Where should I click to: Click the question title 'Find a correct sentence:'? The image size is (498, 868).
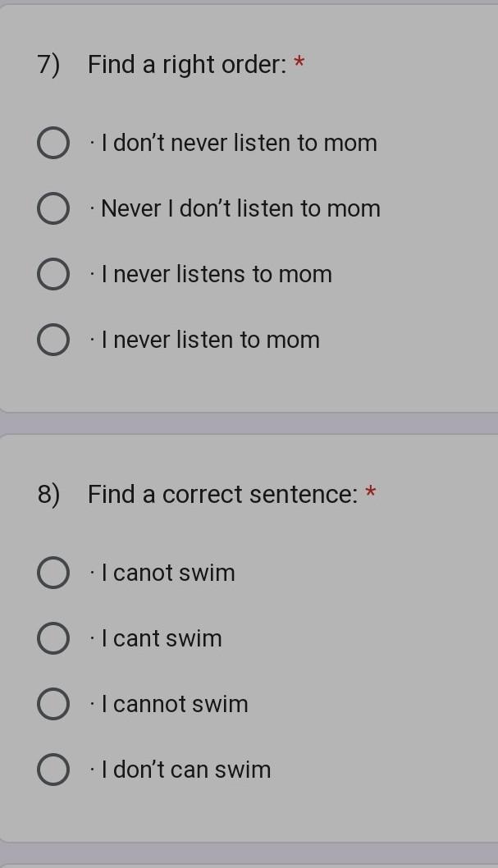(223, 495)
